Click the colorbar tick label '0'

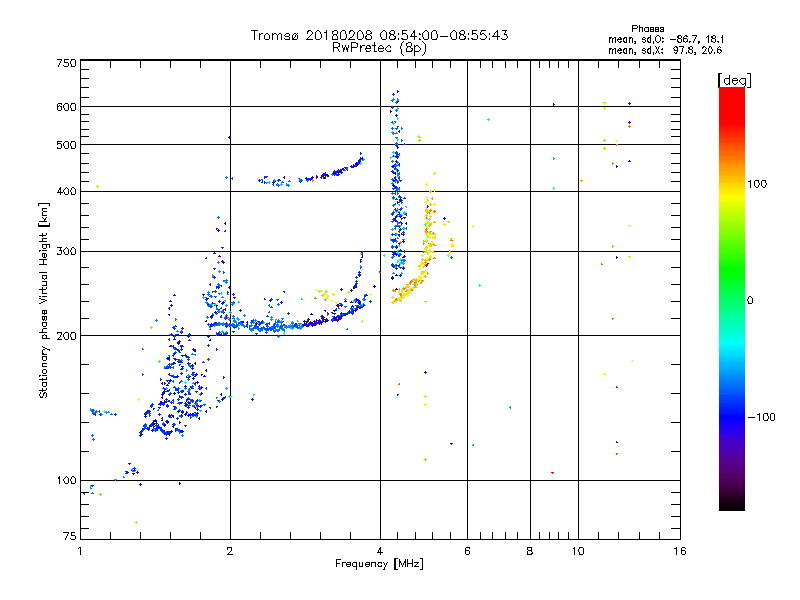point(750,301)
